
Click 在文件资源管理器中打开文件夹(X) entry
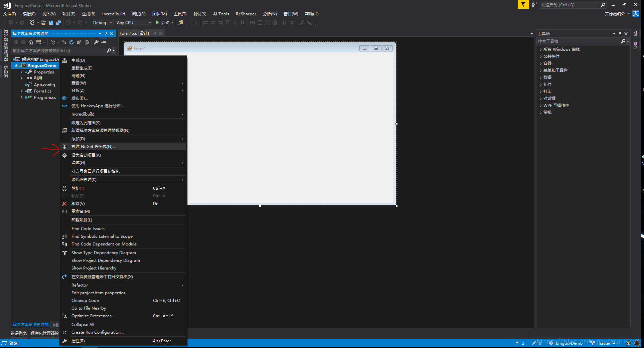click(x=123, y=277)
